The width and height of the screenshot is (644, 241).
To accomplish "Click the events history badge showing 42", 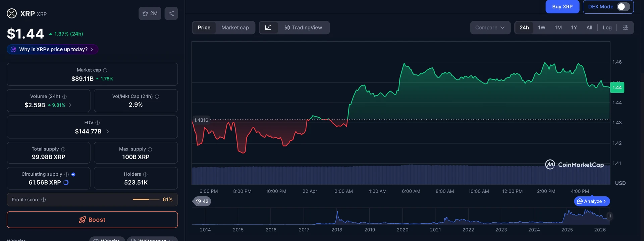I will (x=202, y=201).
